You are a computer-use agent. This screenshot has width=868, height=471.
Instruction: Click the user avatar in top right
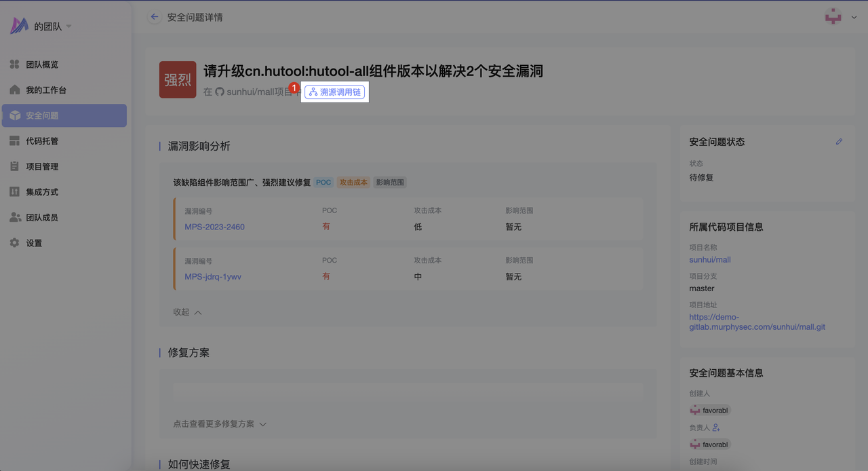(832, 17)
